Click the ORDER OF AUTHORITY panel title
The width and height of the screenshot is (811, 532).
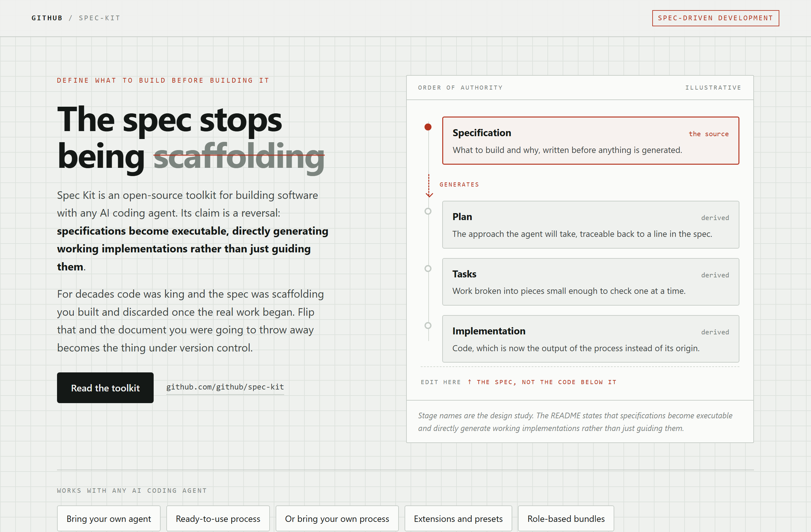[460, 87]
